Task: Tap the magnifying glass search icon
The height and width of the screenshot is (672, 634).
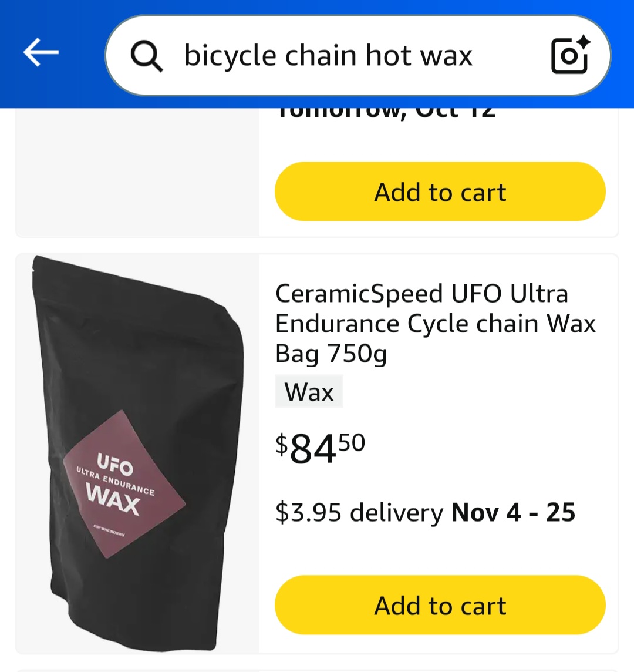Action: (x=147, y=56)
